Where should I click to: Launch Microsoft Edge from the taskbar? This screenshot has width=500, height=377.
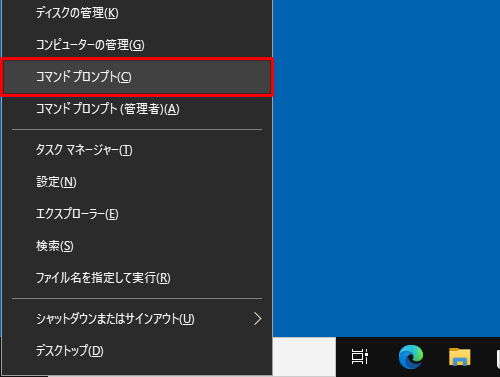411,357
